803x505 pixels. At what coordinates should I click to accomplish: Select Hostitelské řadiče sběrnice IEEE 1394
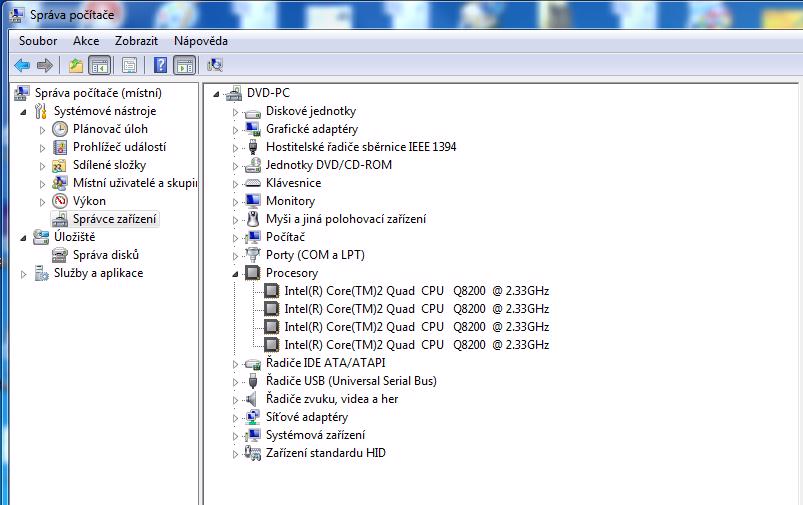click(361, 147)
